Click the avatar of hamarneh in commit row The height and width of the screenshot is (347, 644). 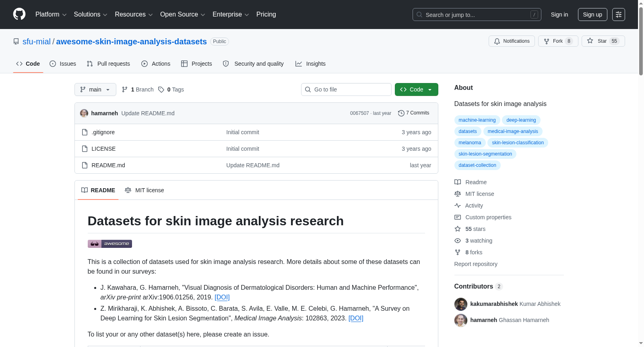click(x=84, y=113)
